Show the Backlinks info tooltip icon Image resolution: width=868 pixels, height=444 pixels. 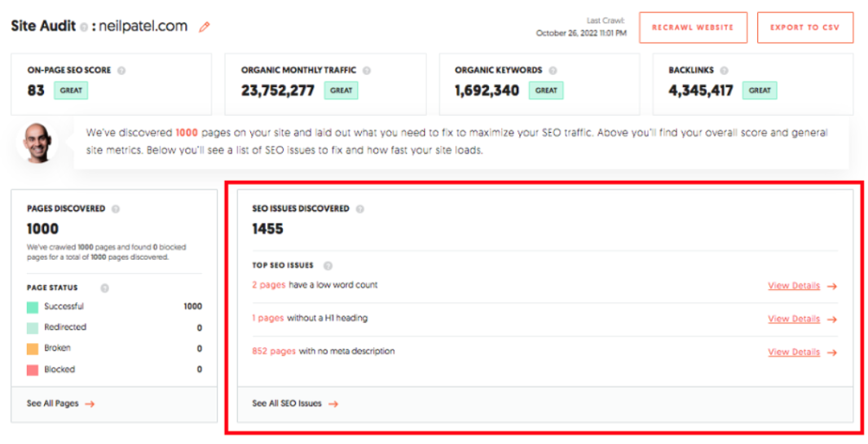723,71
